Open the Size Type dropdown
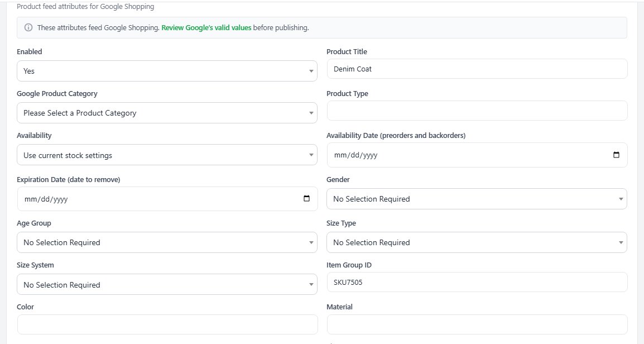Screen dimensions: 644x344 (477, 242)
